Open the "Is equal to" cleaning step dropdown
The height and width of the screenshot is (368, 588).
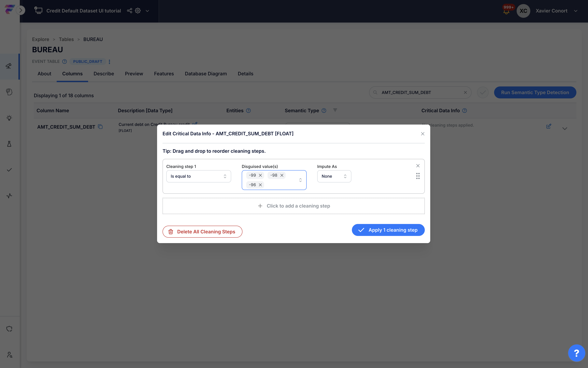[x=198, y=176]
